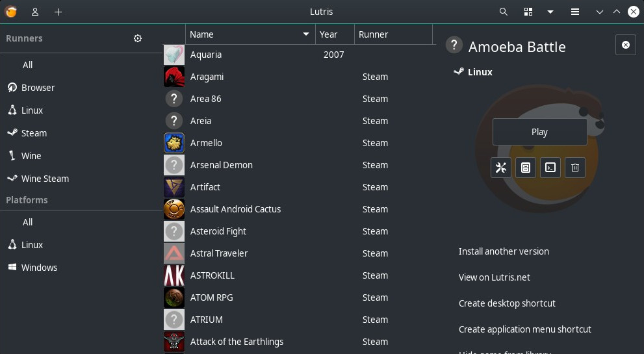
Task: Sort by the Runner column header
Action: 393,34
